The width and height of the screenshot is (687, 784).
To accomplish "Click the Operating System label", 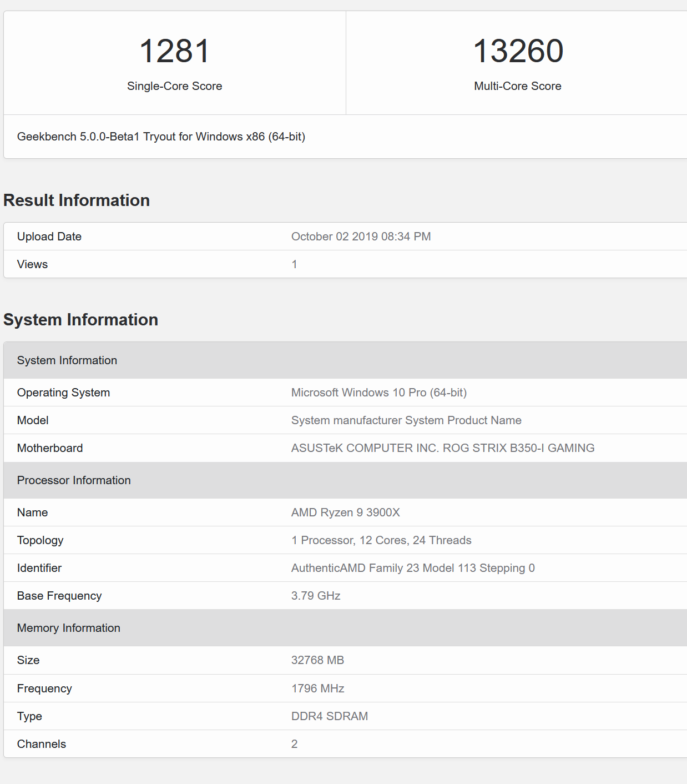I will pyautogui.click(x=63, y=393).
